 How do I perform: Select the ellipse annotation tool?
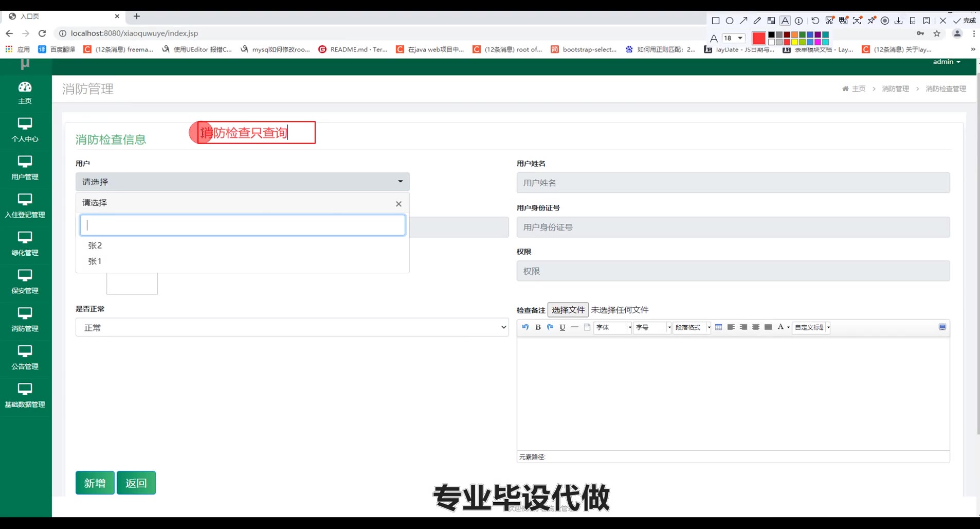(x=730, y=21)
